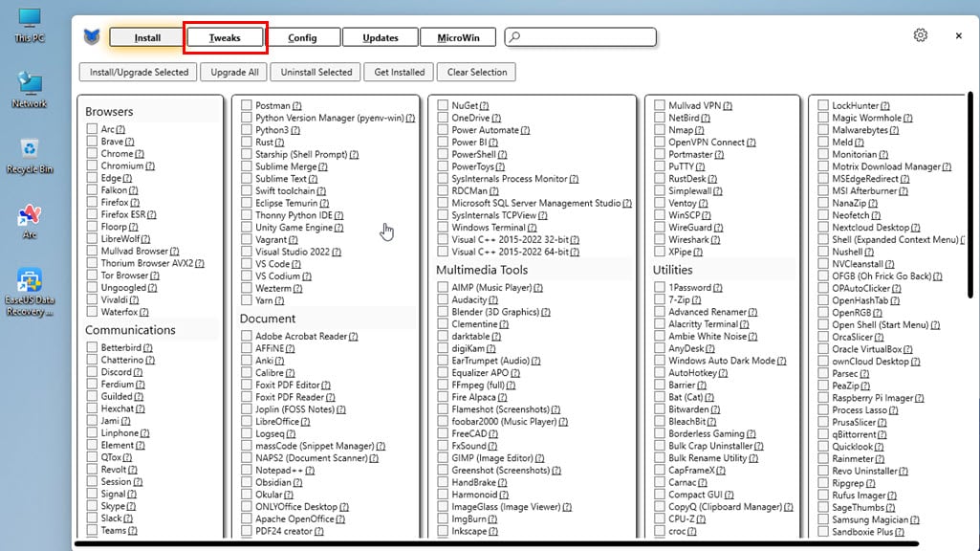Screen dimensions: 980x551
Task: Click info [?] link next to Discord
Action: coord(138,372)
